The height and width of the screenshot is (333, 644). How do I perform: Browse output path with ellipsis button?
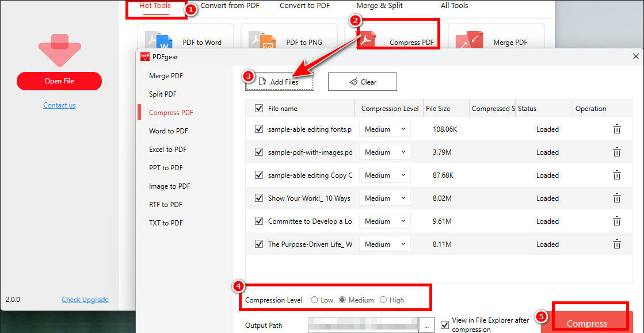coord(426,325)
